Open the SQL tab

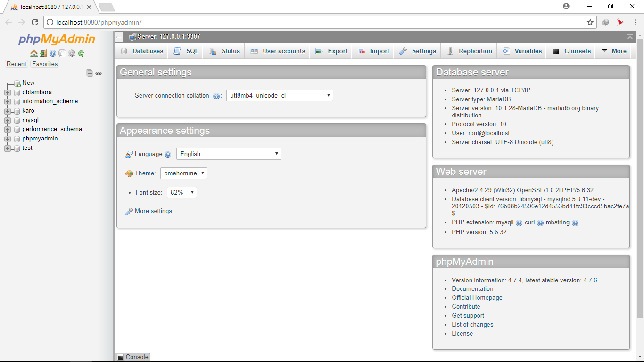(186, 51)
